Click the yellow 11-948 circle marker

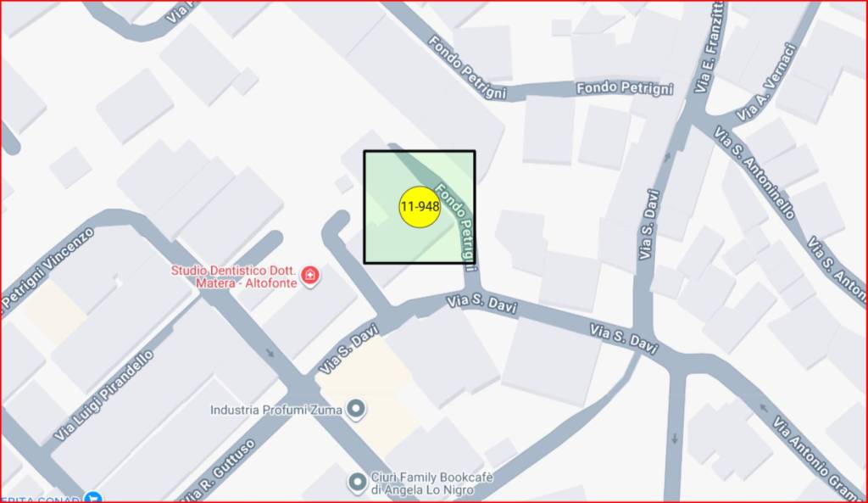pos(420,207)
